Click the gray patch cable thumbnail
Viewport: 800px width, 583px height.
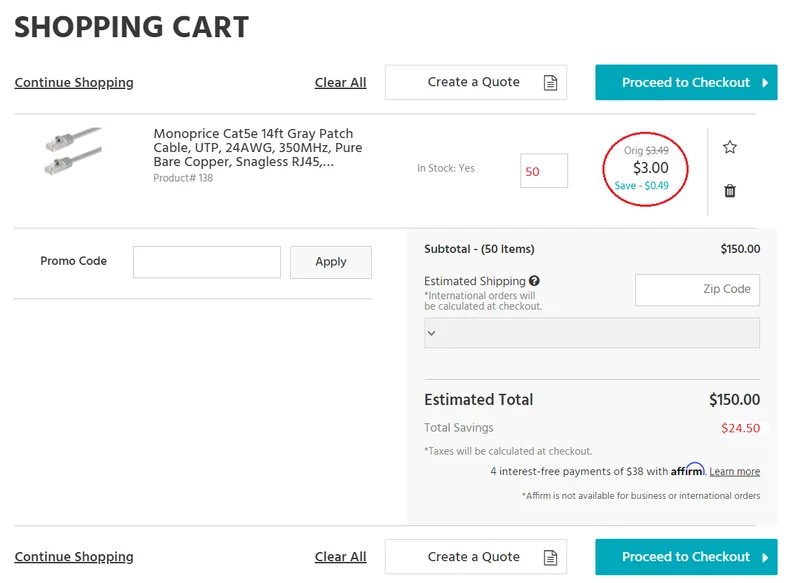[73, 151]
